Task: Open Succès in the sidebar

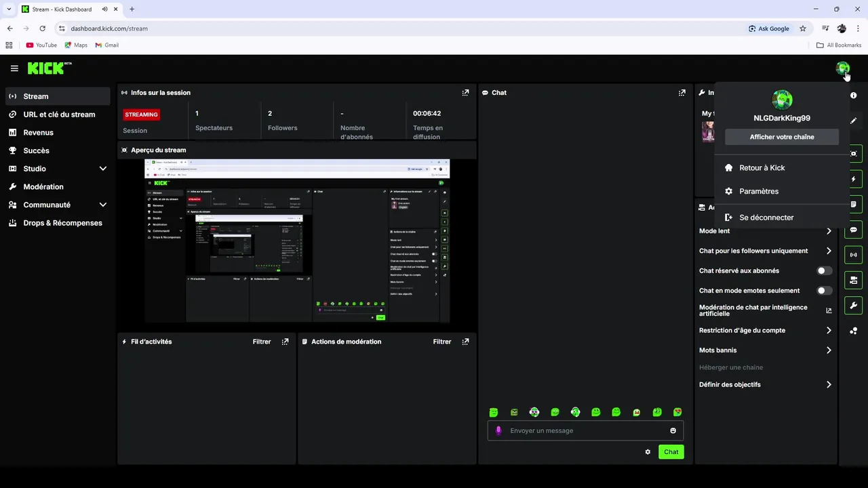Action: point(58,150)
